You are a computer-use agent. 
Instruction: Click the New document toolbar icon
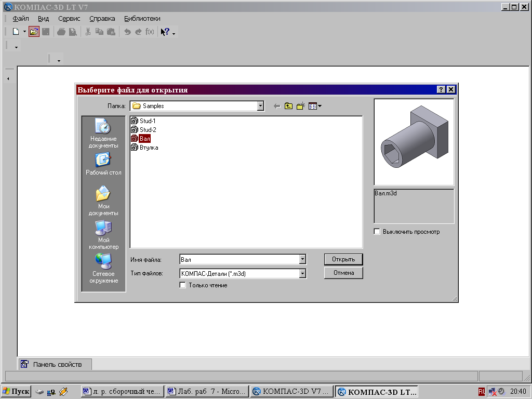(x=16, y=32)
